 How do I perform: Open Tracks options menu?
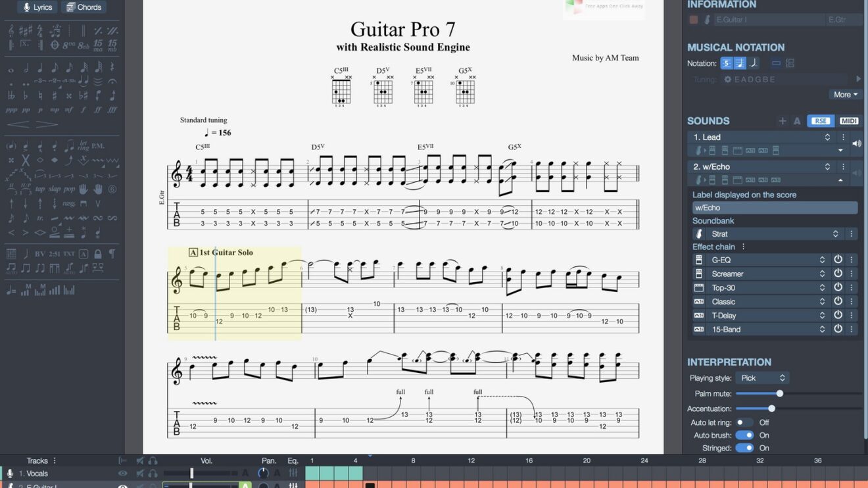pos(55,460)
